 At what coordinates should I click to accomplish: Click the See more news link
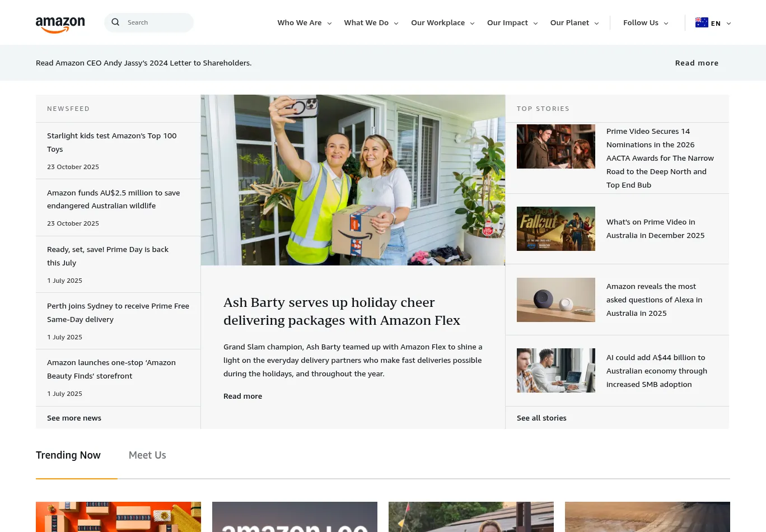(x=74, y=418)
